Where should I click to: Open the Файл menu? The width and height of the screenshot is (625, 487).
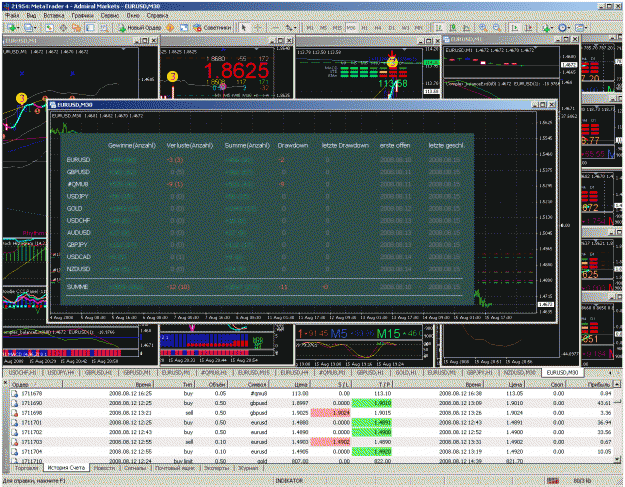[x=12, y=15]
